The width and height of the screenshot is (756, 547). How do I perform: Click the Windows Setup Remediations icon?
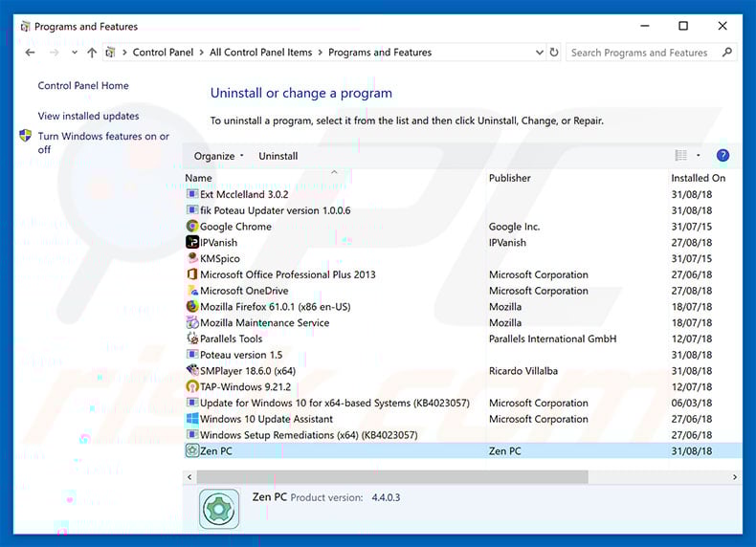[192, 435]
